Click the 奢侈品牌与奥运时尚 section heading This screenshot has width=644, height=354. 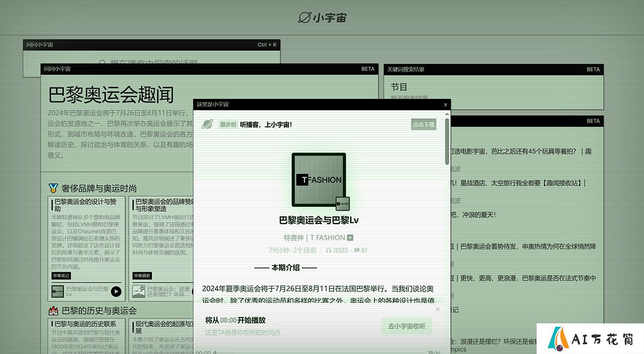point(99,188)
